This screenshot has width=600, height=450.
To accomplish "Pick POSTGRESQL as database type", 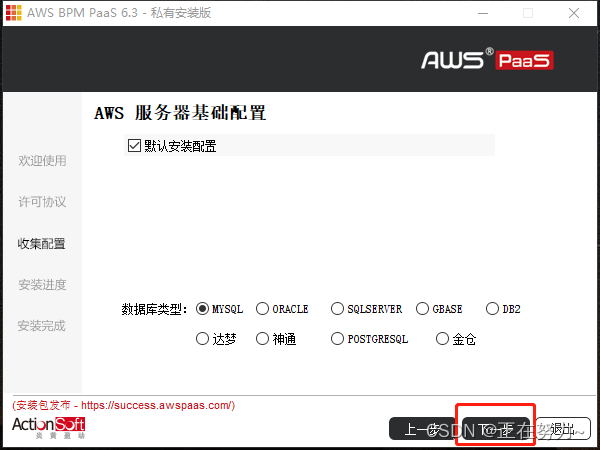I will [337, 339].
